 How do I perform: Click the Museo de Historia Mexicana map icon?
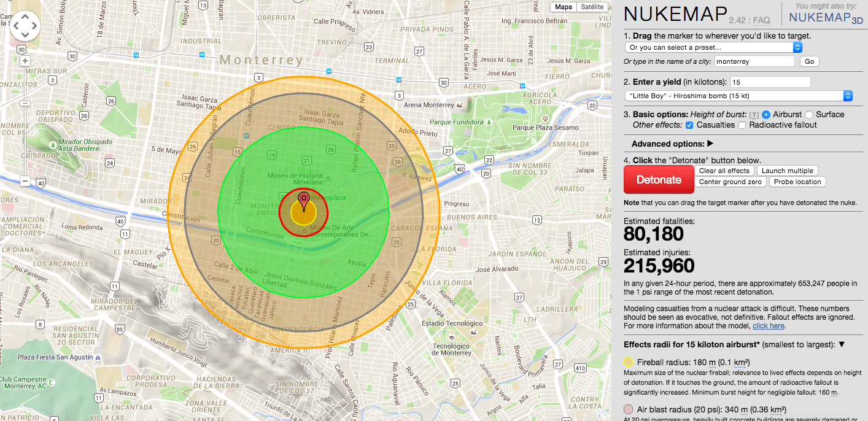(x=329, y=179)
